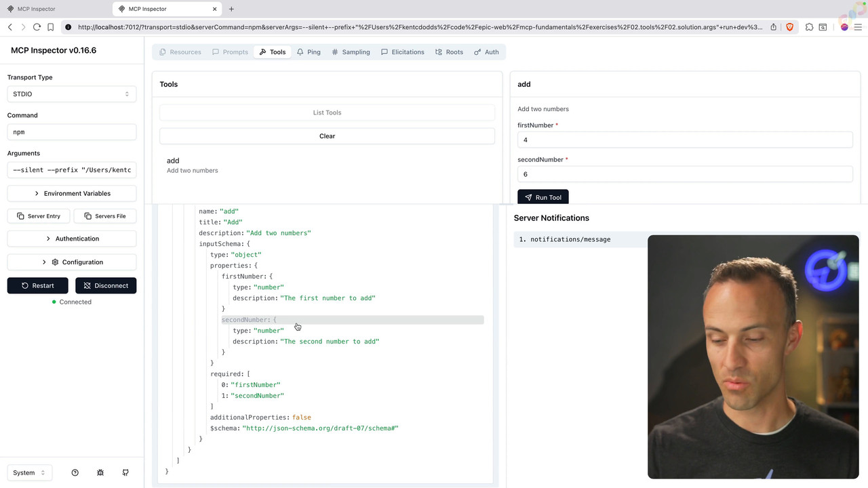Open a new browser tab with plus

231,9
